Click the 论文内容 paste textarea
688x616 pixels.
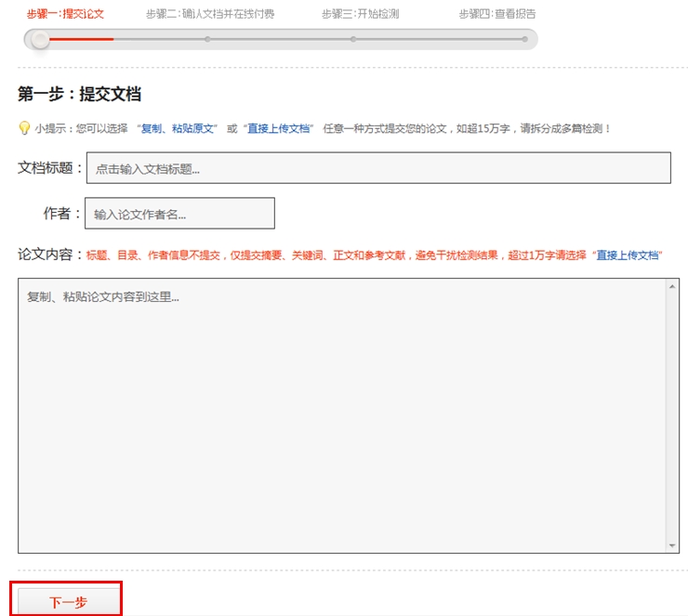342,415
